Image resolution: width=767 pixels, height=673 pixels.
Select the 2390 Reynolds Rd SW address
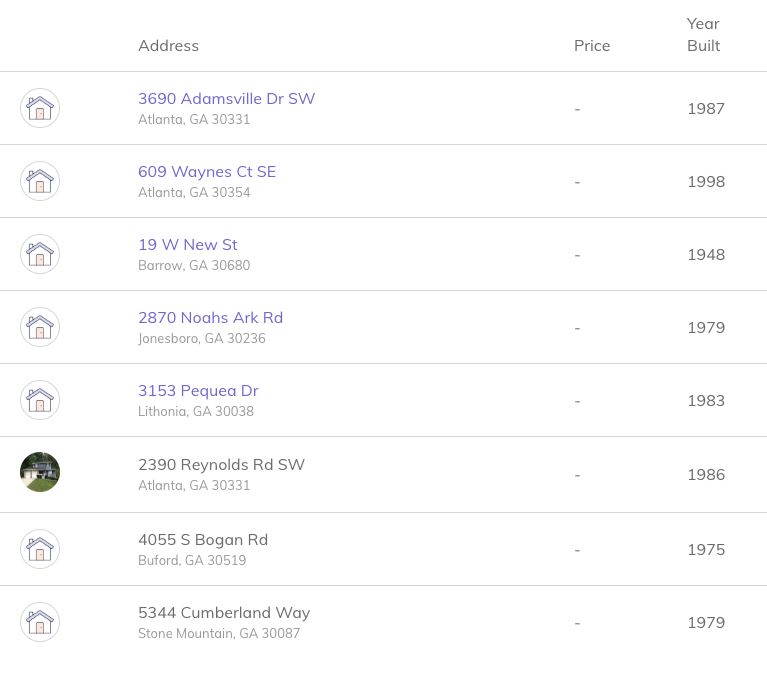pos(221,465)
